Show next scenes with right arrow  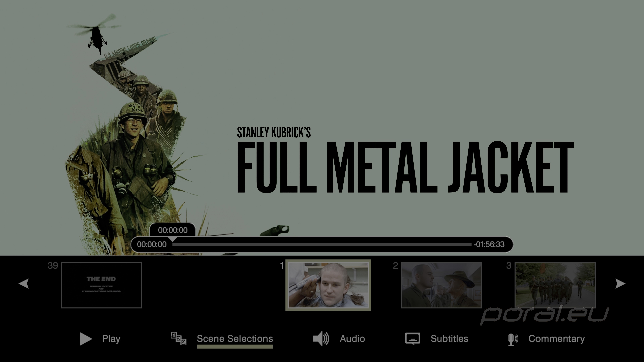tap(620, 284)
